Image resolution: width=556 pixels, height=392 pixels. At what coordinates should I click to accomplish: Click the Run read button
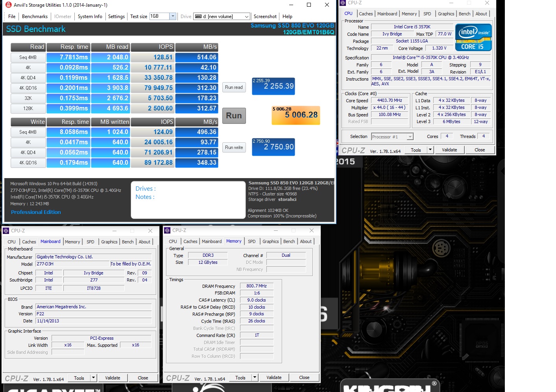point(234,87)
